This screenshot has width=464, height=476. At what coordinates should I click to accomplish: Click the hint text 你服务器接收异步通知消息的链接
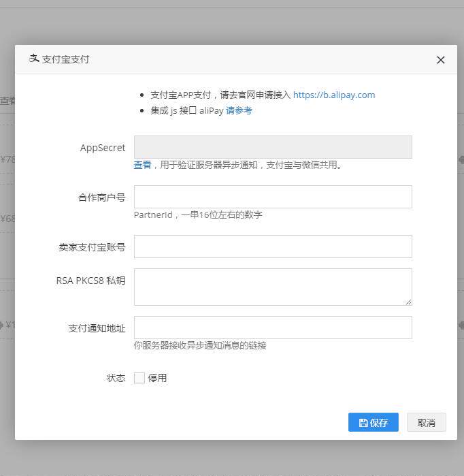200,345
